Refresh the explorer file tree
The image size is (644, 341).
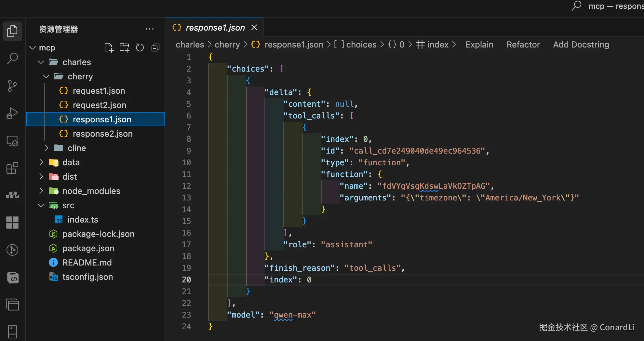point(140,48)
